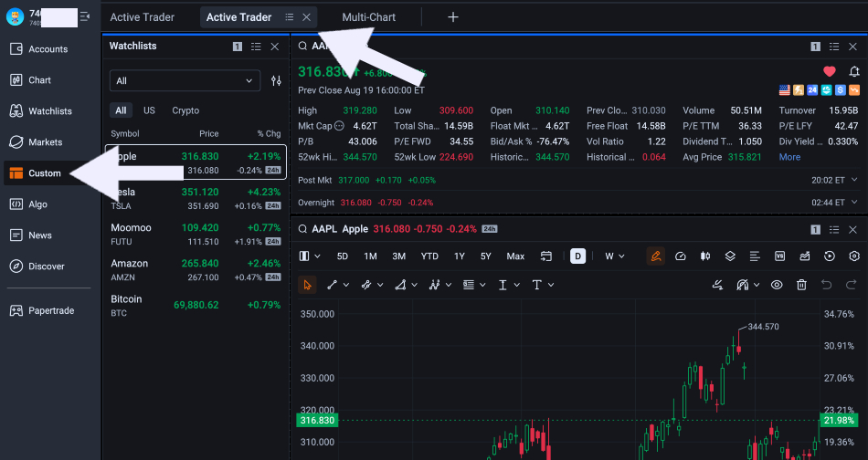Image resolution: width=868 pixels, height=460 pixels.
Task: Sort watchlist by Price column header
Action: pyautogui.click(x=208, y=134)
